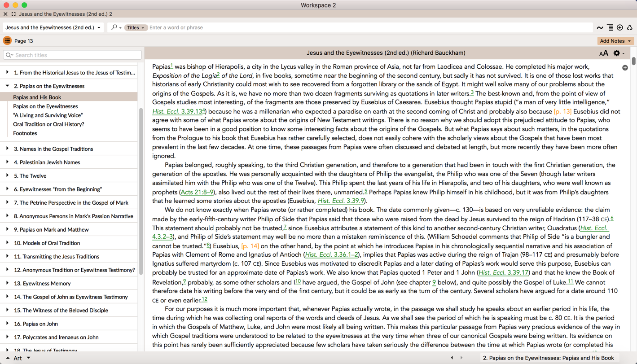637x364 pixels.
Task: Open the Hist. Eccl. 3.36.1–2 link
Action: [x=332, y=255]
